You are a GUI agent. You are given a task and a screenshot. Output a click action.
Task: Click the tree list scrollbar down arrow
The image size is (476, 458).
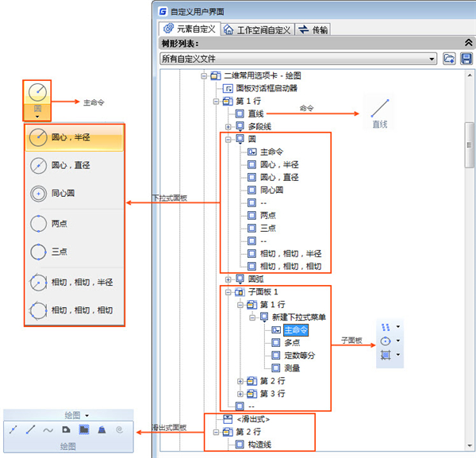pos(470,446)
